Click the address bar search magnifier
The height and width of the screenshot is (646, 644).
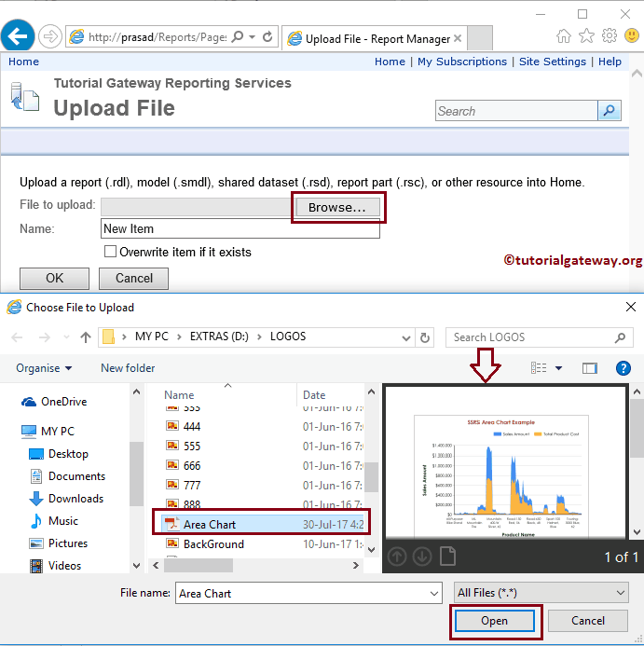click(x=238, y=36)
